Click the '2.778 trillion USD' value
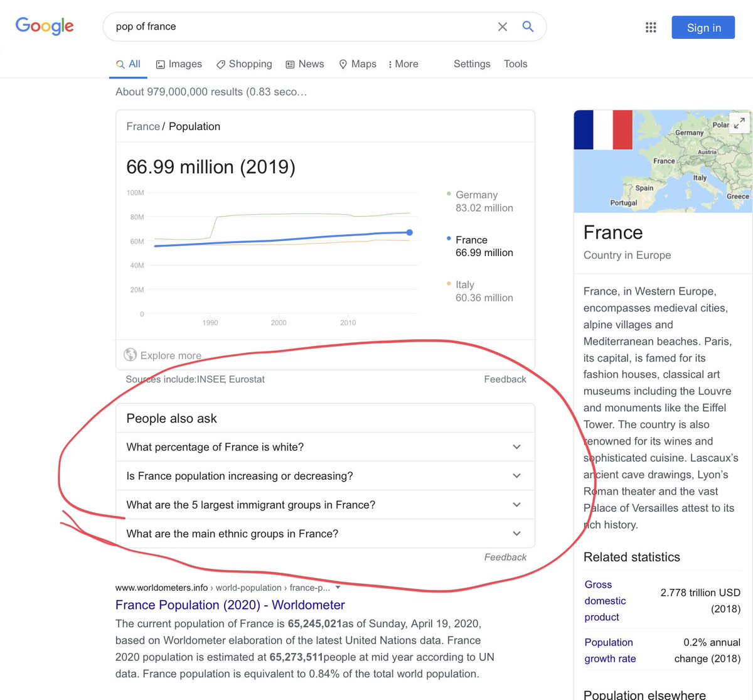This screenshot has width=753, height=700. click(700, 601)
